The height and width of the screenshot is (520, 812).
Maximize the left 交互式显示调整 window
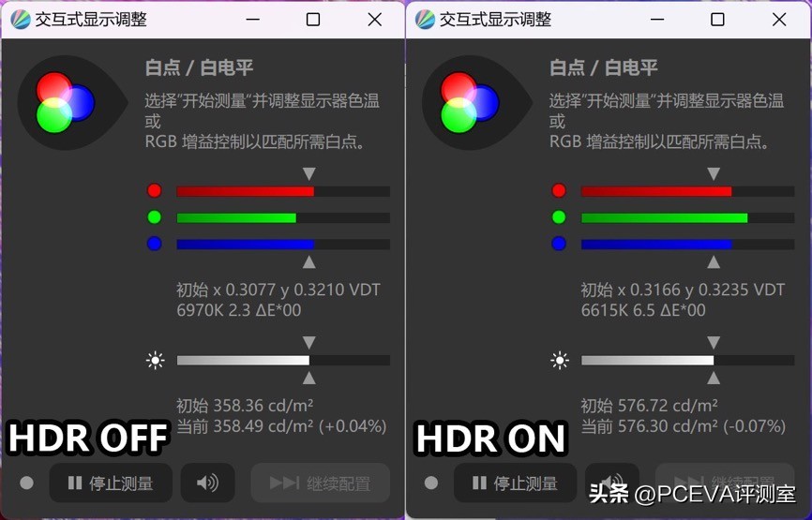(x=313, y=20)
